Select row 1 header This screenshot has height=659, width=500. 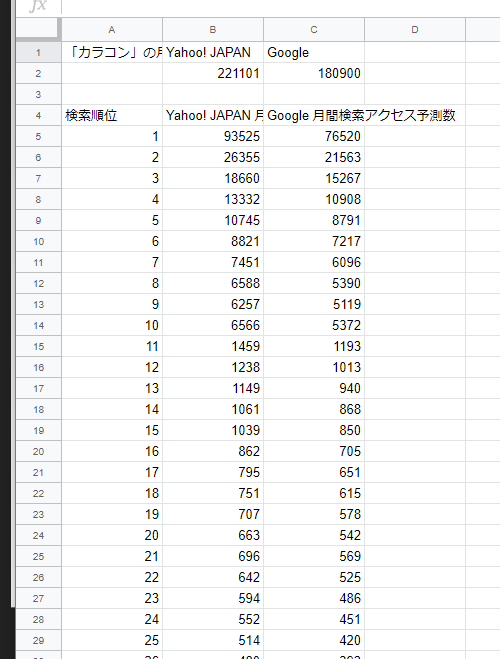[38, 53]
